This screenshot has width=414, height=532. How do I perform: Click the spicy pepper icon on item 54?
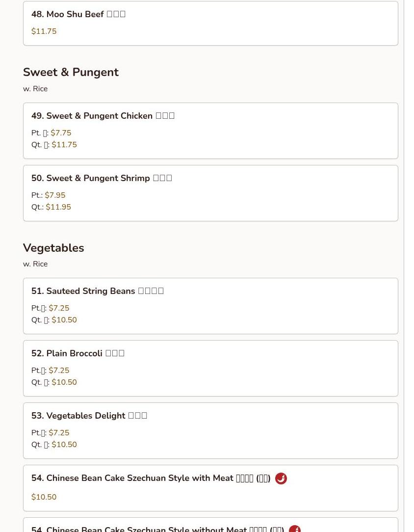(281, 479)
